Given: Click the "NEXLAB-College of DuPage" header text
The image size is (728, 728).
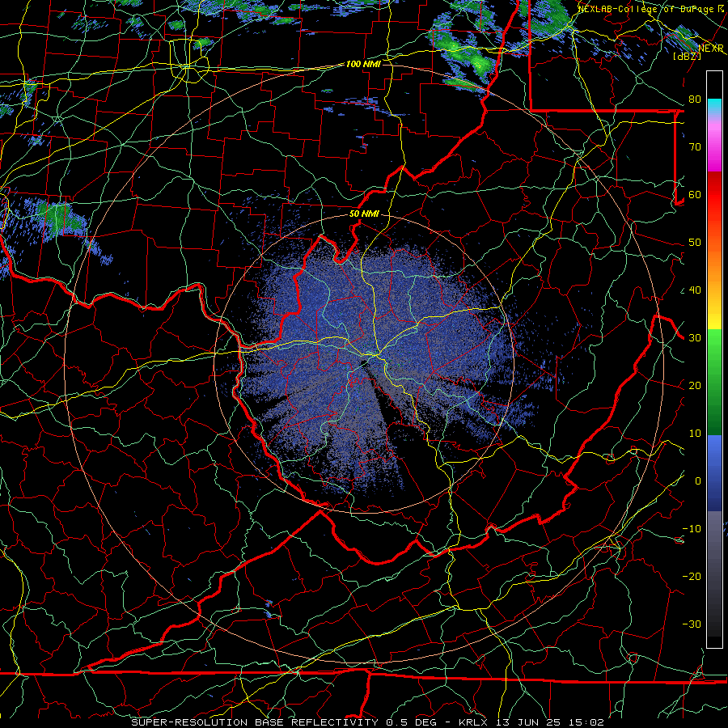Looking at the screenshot, I should point(645,9).
